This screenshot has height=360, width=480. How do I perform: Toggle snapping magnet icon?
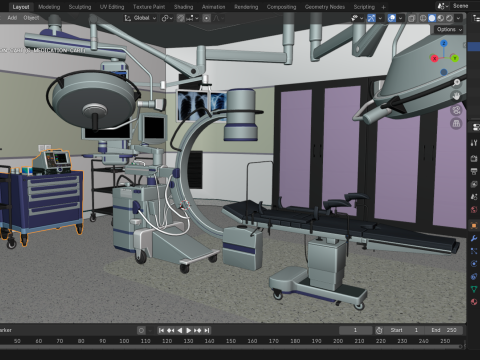click(x=180, y=18)
